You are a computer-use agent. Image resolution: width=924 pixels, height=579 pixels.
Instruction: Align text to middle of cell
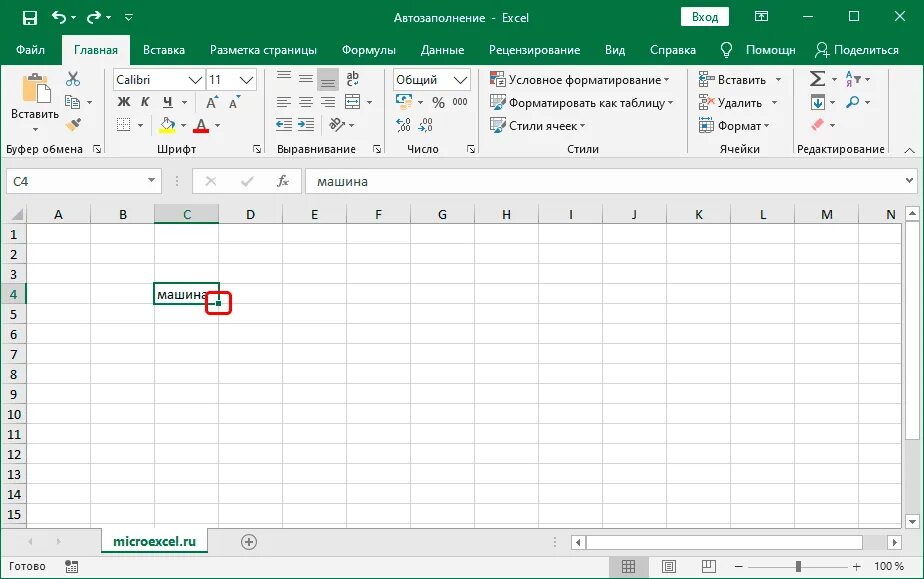306,79
